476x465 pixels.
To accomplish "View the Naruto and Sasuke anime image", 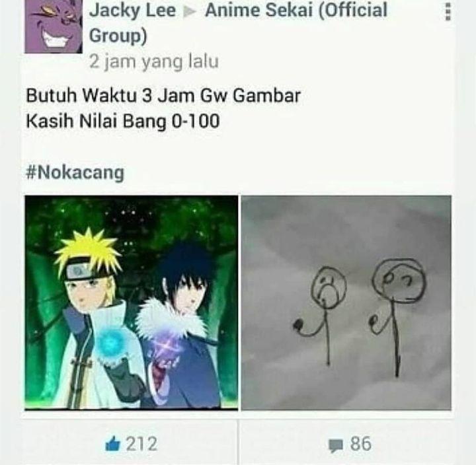I will click(x=132, y=303).
